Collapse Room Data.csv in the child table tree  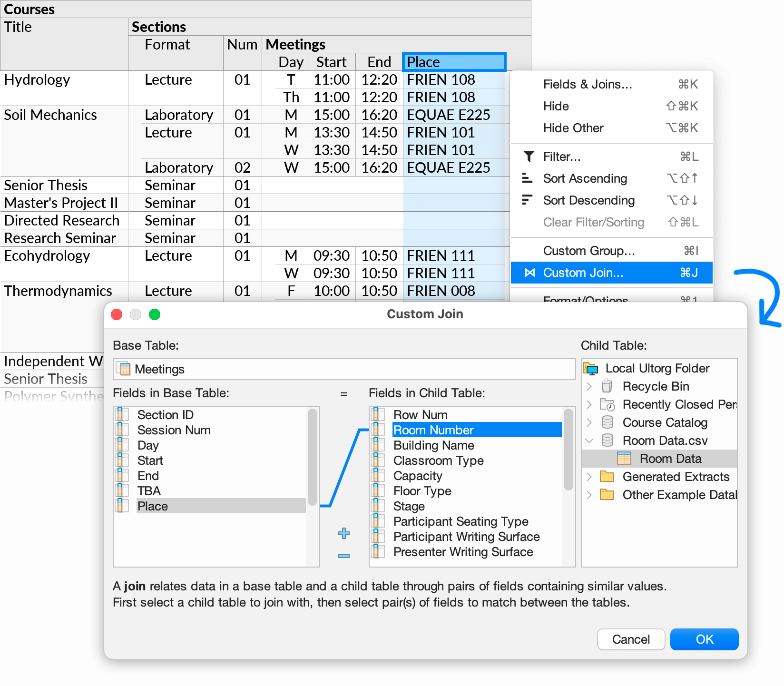point(589,441)
